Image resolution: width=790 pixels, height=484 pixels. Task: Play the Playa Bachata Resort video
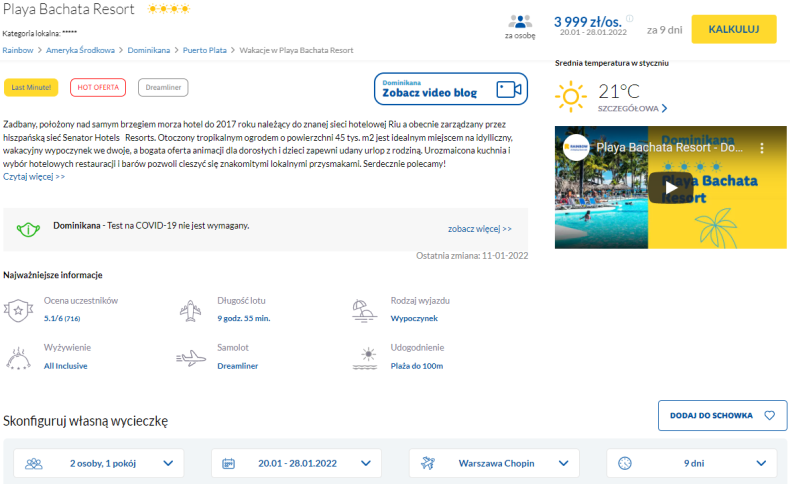click(669, 187)
